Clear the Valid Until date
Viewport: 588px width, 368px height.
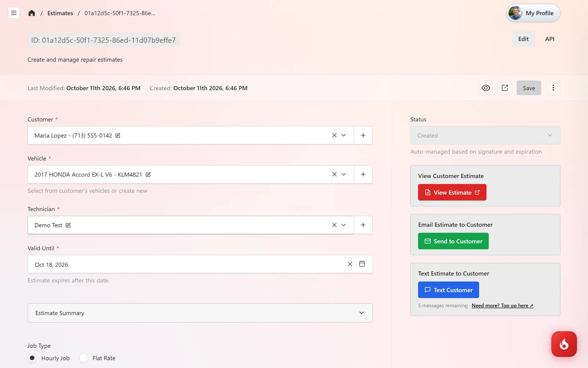point(350,264)
